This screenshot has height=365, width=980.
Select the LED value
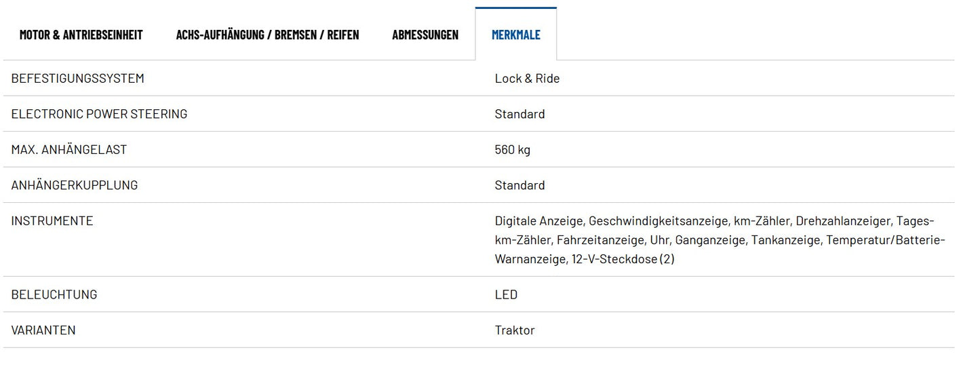(x=506, y=294)
